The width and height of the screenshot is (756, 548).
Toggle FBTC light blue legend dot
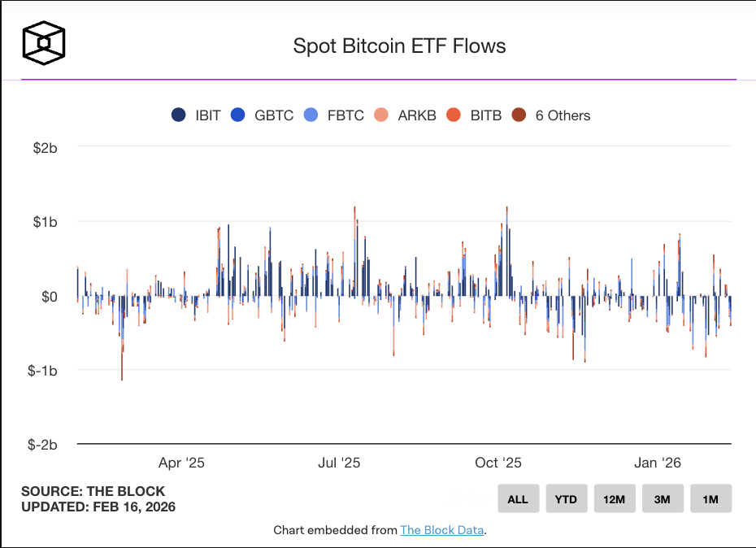point(311,115)
